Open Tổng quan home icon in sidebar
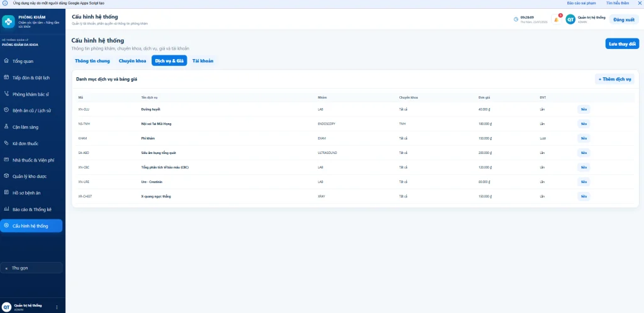 pos(6,61)
